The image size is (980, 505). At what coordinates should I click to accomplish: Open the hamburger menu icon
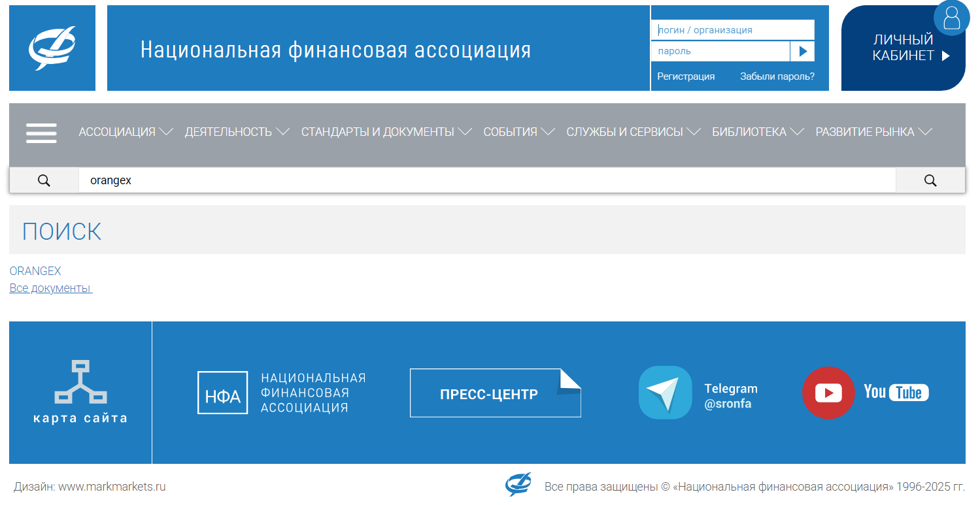point(41,133)
